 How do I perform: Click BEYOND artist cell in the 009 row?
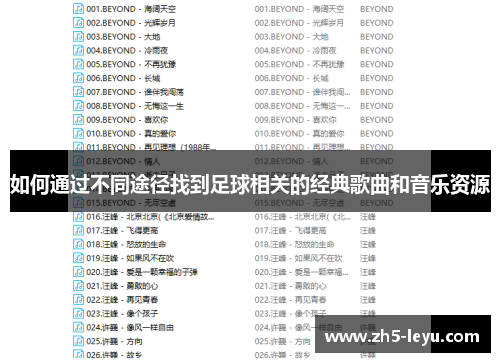pyautogui.click(x=377, y=120)
